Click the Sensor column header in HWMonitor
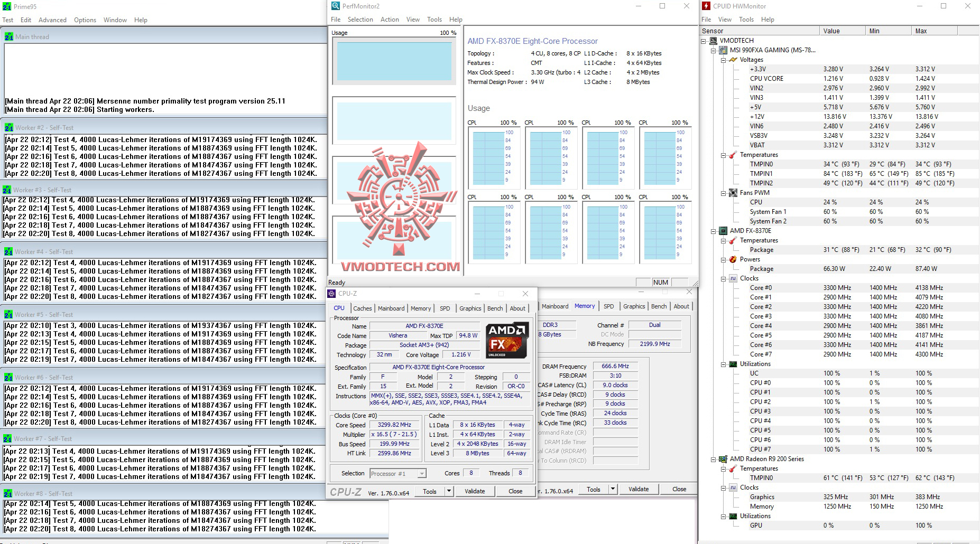Viewport: 980px width, 544px height. click(x=760, y=31)
